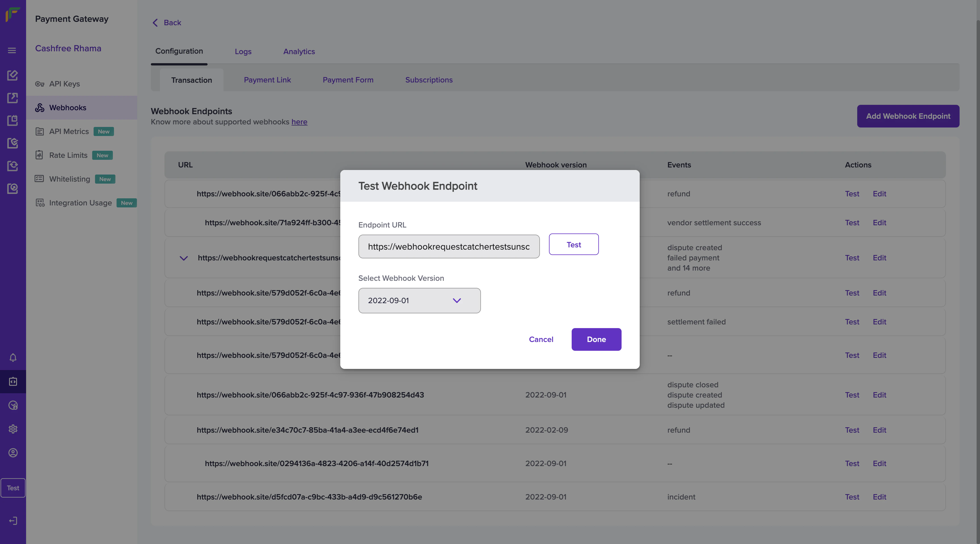The width and height of the screenshot is (980, 544).
Task: Click the Endpoint URL input field
Action: pyautogui.click(x=449, y=247)
